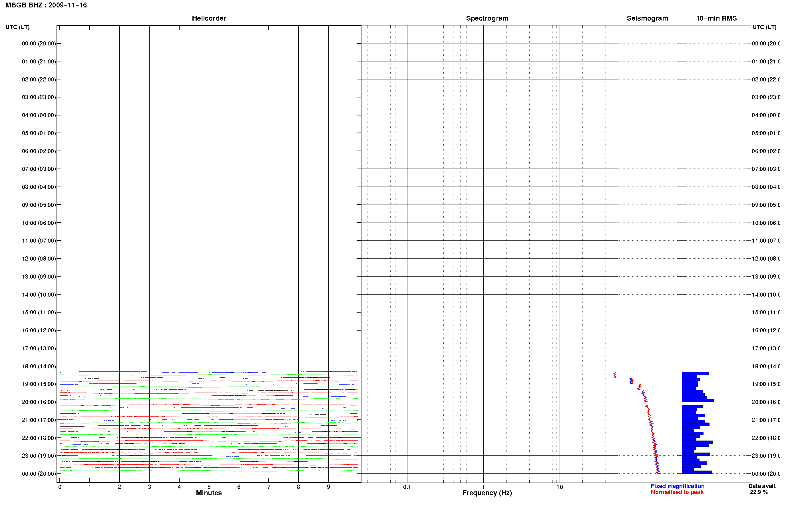Image resolution: width=812 pixels, height=508 pixels.
Task: Click the 10 Hz frequency tick label
Action: click(x=560, y=487)
